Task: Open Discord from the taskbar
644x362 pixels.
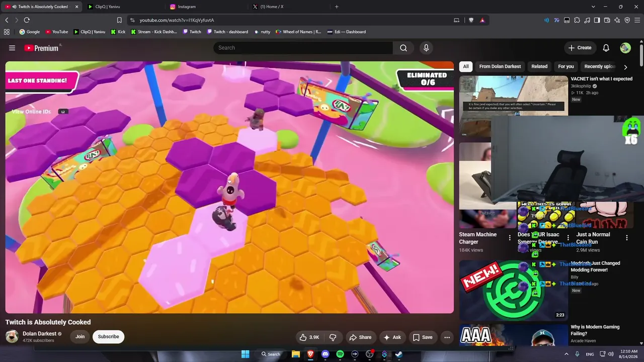Action: click(x=325, y=354)
